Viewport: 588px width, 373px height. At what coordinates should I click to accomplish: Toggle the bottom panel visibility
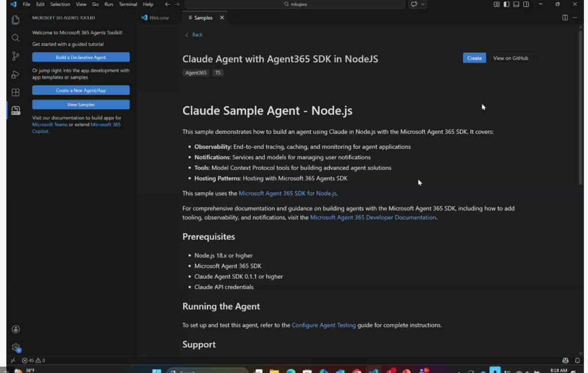pyautogui.click(x=516, y=5)
